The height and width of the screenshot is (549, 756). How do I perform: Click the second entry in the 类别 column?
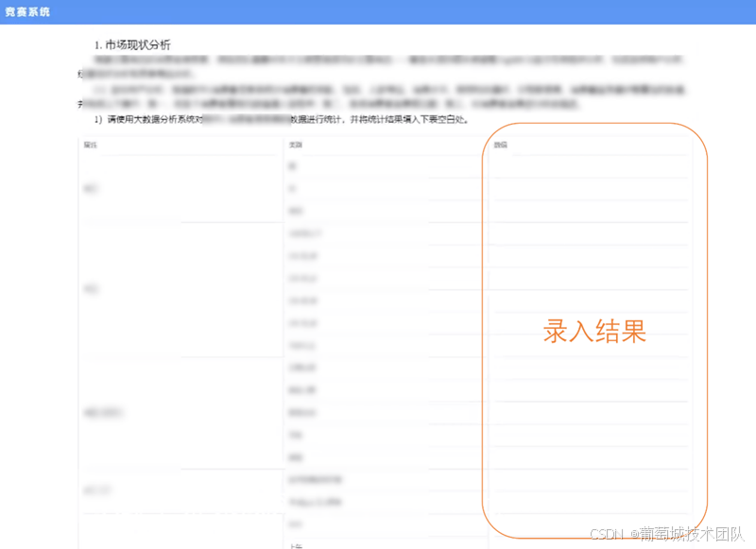pyautogui.click(x=292, y=189)
